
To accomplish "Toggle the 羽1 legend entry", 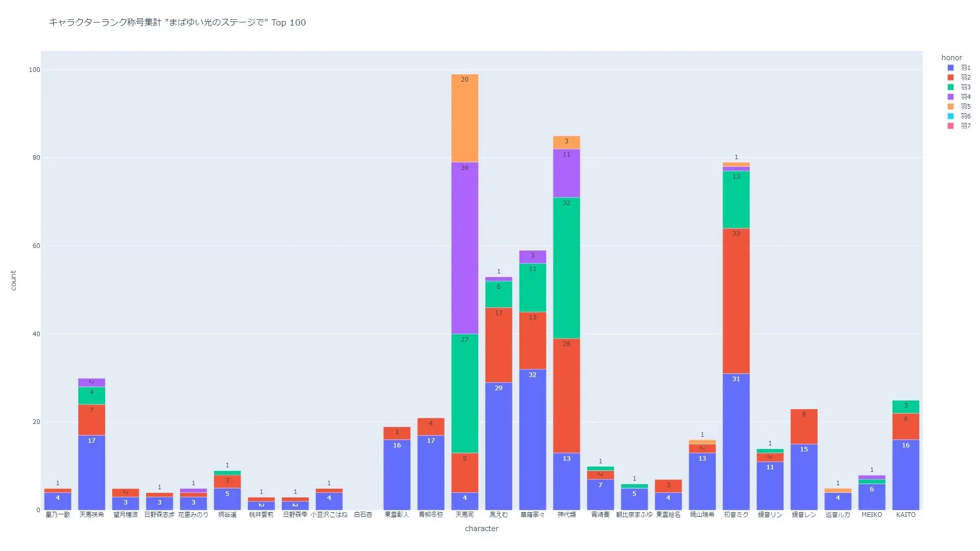I will click(x=965, y=68).
